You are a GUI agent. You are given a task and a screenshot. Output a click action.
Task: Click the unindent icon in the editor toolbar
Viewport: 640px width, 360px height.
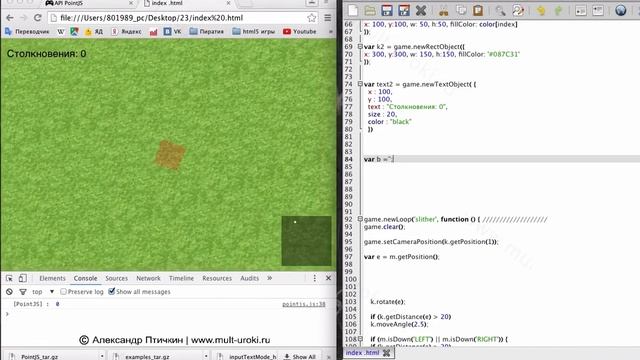pyautogui.click(x=580, y=10)
